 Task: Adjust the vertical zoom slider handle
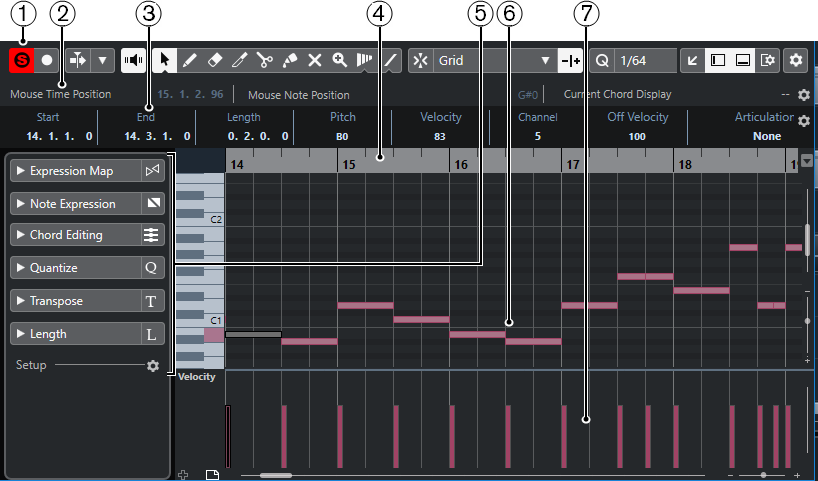[808, 321]
